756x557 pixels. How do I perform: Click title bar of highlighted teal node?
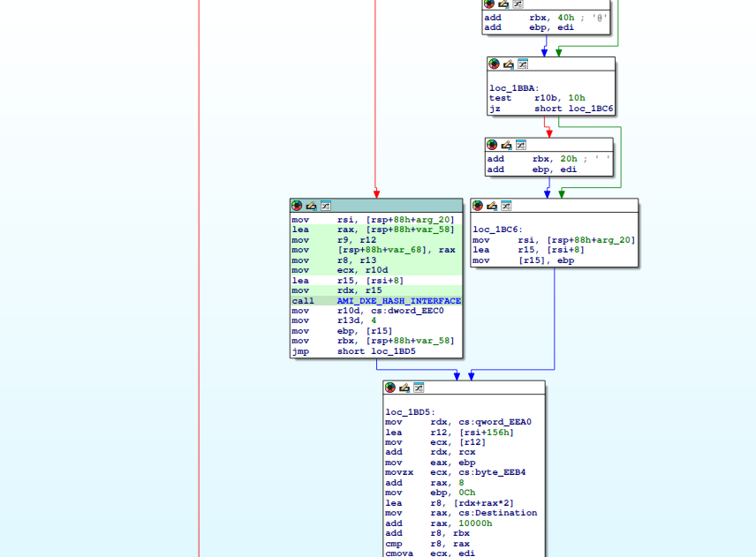[397, 206]
